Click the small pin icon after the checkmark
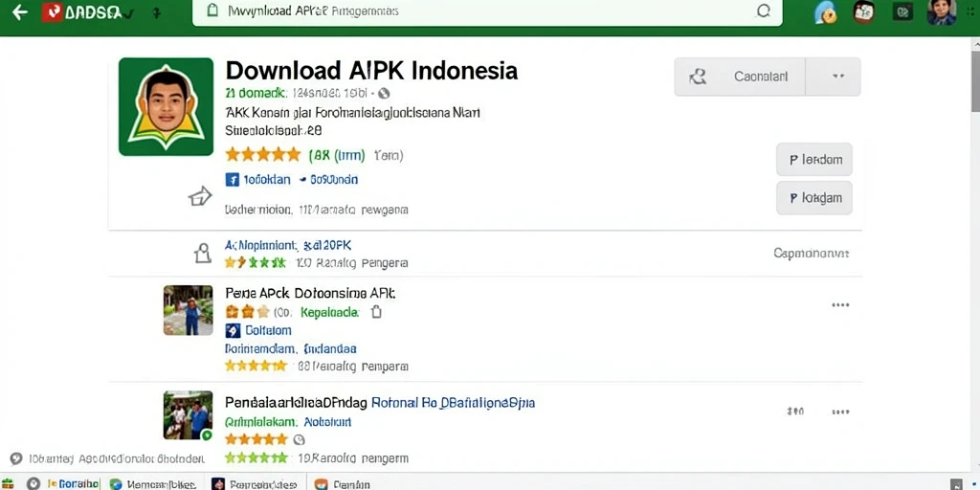Screen dimensions: 980x490 [x=157, y=13]
